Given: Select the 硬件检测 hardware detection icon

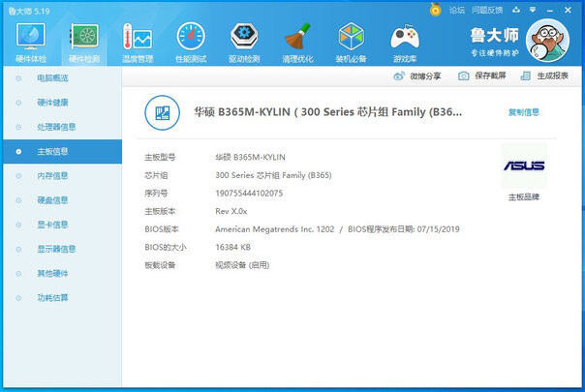Looking at the screenshot, I should [84, 39].
